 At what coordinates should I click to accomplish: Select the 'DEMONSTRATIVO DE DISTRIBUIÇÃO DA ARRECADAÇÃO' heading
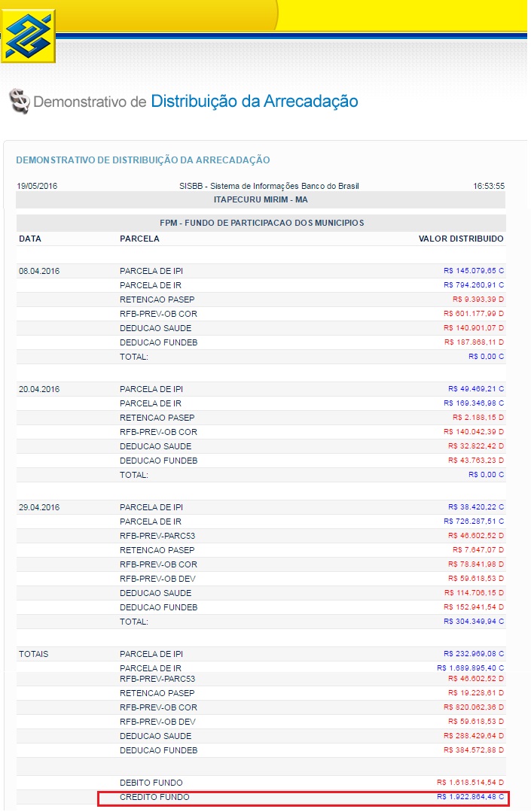click(x=142, y=160)
